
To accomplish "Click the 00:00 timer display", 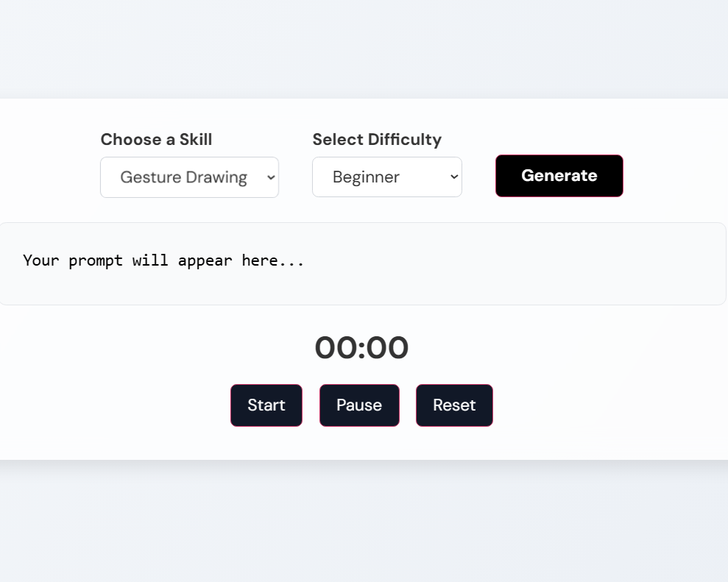I will (x=361, y=347).
